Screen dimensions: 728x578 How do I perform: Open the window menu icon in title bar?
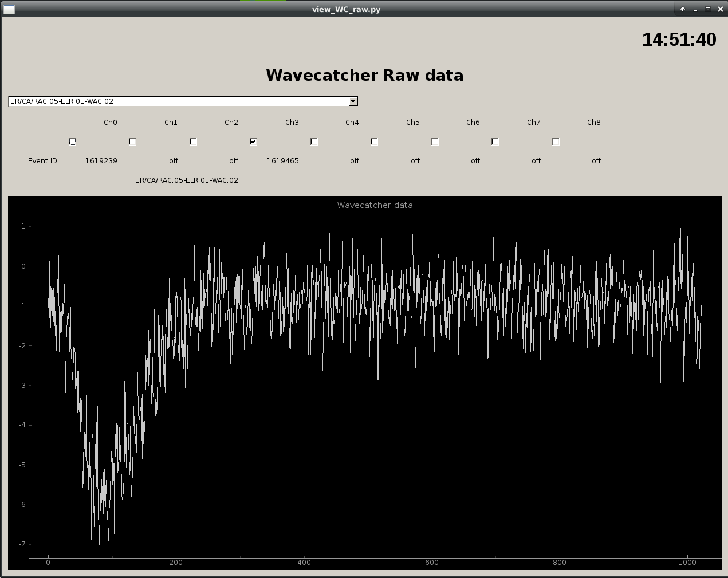tap(9, 9)
